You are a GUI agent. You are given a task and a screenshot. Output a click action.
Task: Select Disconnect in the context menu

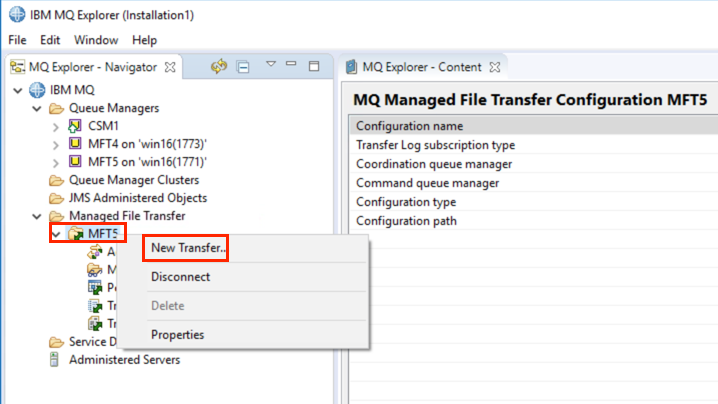click(180, 277)
